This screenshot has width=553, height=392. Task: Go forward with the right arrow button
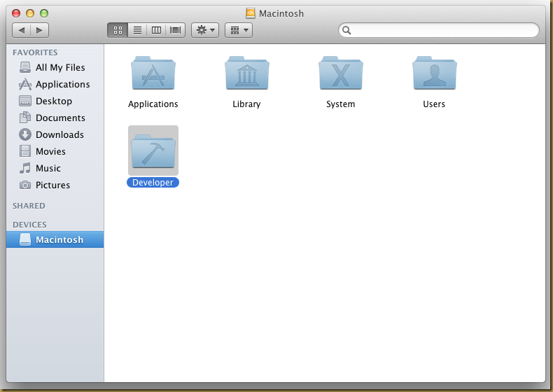click(39, 30)
